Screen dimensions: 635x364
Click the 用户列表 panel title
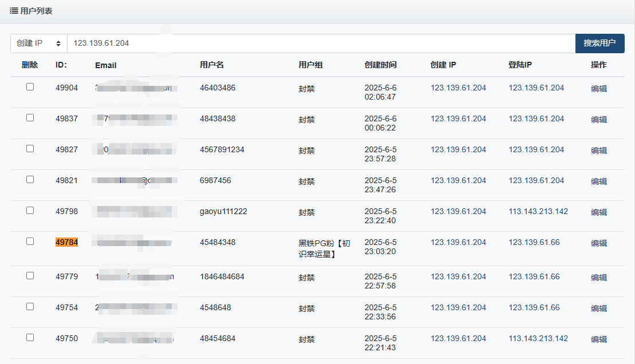click(x=36, y=11)
